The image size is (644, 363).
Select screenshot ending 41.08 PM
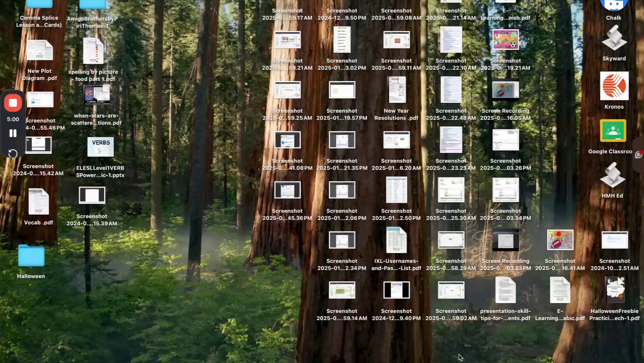[287, 140]
